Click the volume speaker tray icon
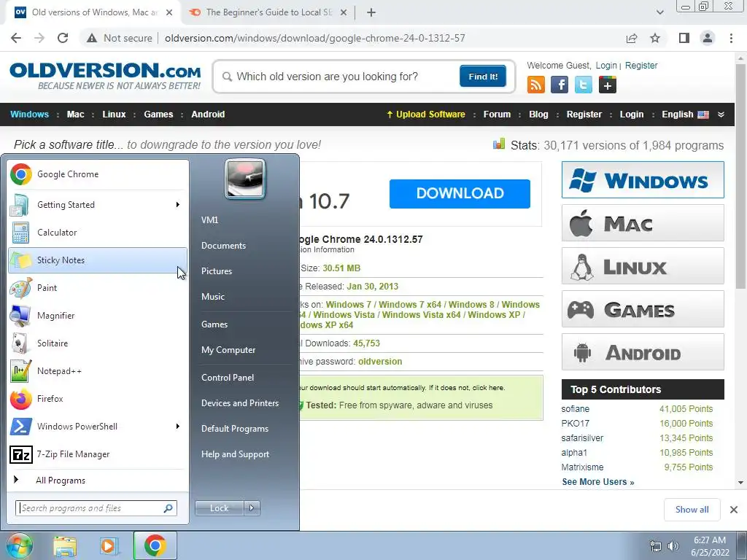This screenshot has width=747, height=560. click(x=673, y=546)
